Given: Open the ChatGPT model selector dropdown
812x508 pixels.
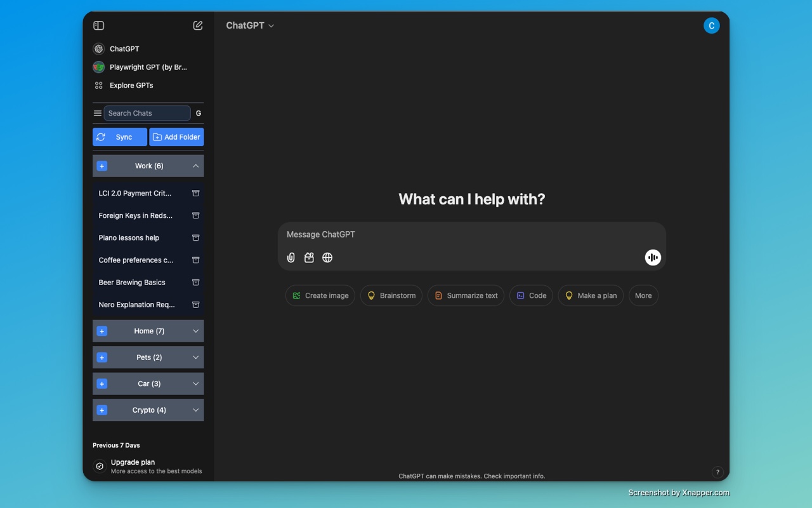Looking at the screenshot, I should [250, 25].
